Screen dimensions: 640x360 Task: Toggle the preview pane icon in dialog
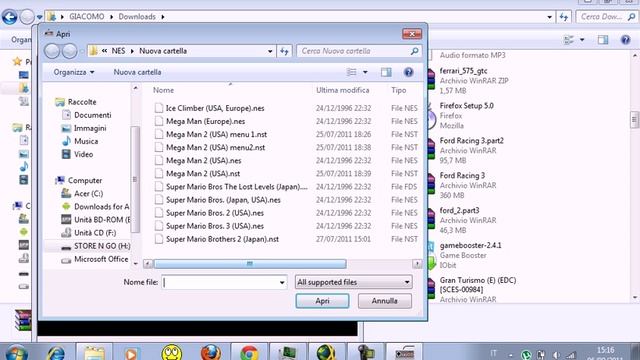pyautogui.click(x=386, y=72)
